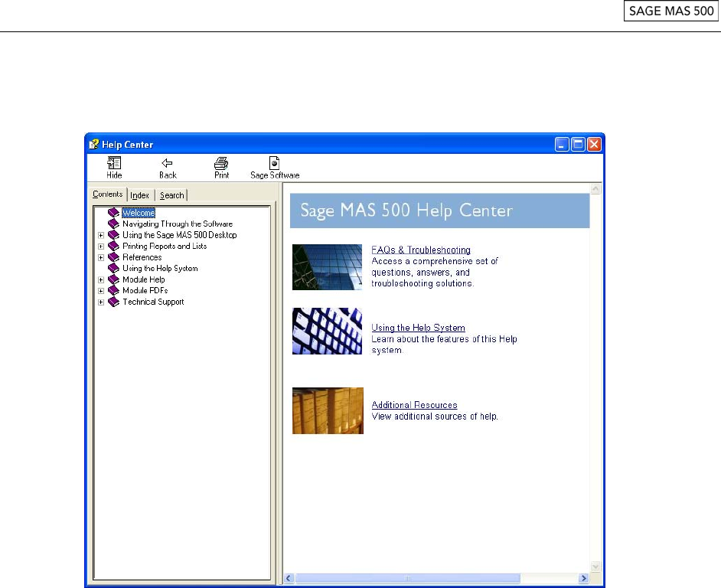Click the vertical scrollbar down arrow
The height and width of the screenshot is (588, 721).
[x=595, y=567]
